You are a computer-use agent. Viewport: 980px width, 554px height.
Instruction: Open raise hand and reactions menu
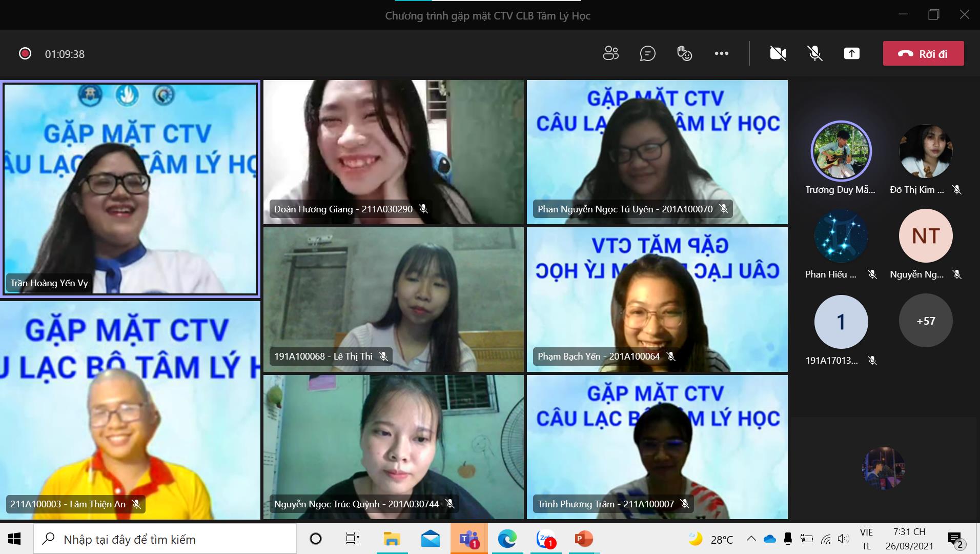pos(684,53)
